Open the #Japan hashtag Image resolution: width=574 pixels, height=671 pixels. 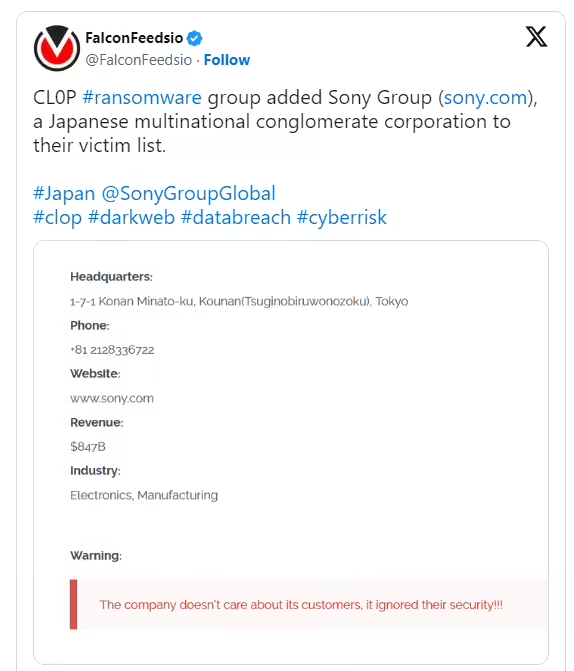[x=64, y=193]
